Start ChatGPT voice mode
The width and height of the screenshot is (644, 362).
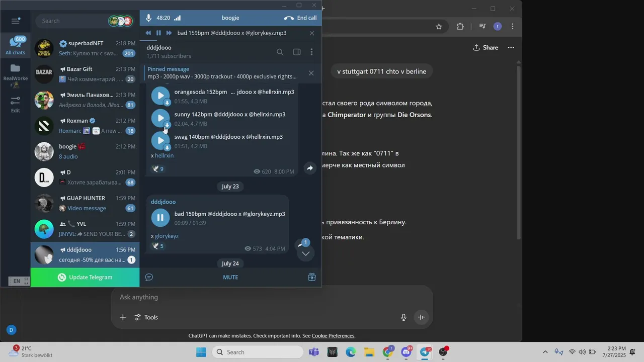pyautogui.click(x=422, y=317)
